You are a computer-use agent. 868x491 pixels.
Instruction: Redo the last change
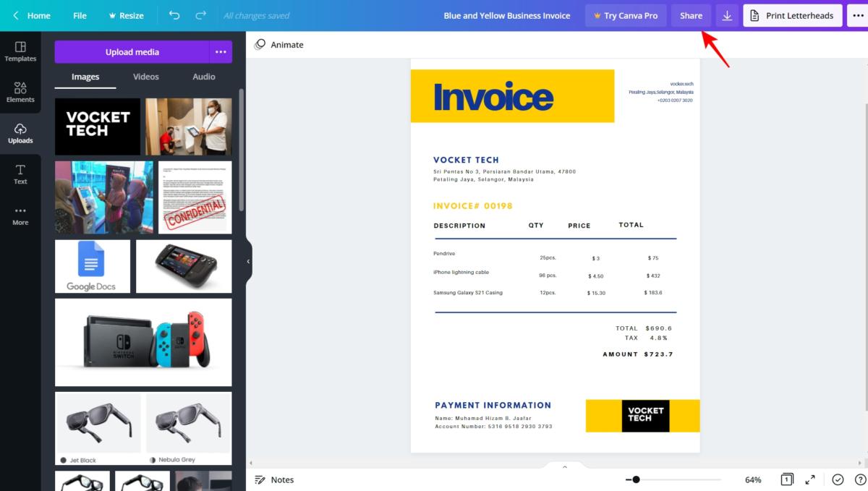click(x=201, y=15)
